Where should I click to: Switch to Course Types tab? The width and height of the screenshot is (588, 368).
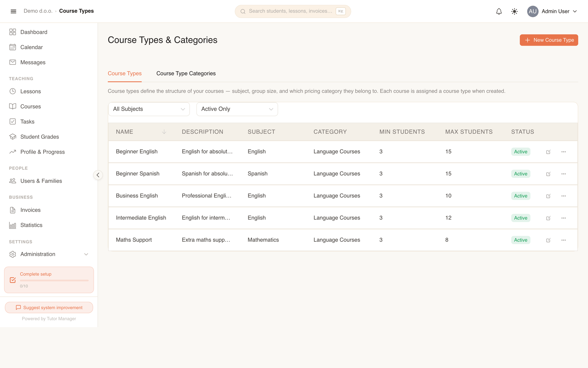point(125,73)
